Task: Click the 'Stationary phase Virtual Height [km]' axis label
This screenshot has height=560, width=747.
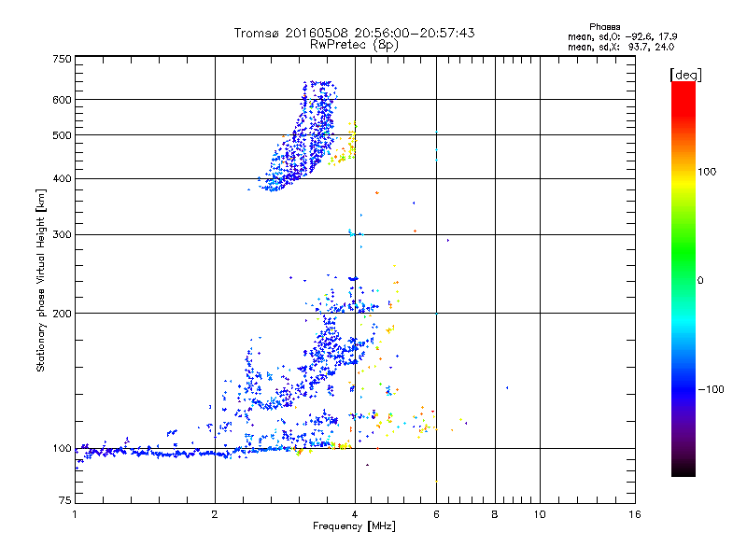Action: [41, 280]
